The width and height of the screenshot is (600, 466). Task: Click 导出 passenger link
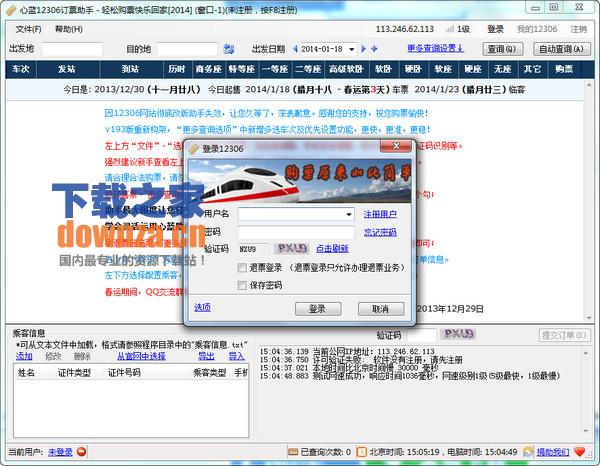click(x=206, y=356)
